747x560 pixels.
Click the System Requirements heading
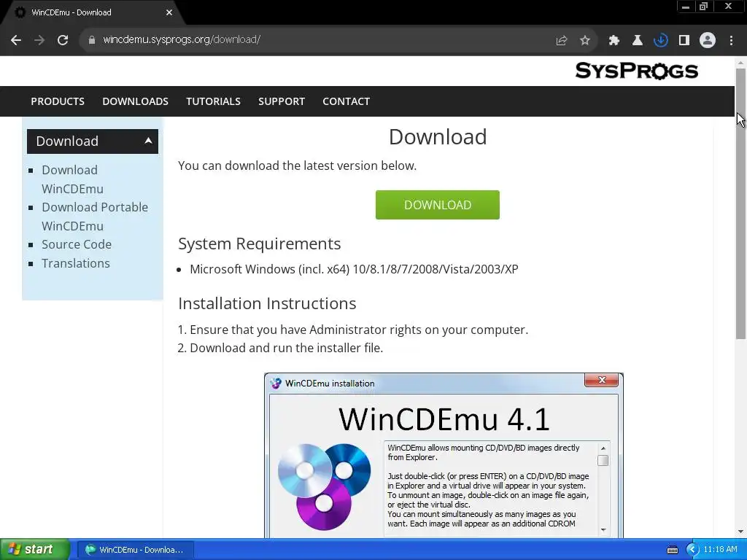coord(259,244)
